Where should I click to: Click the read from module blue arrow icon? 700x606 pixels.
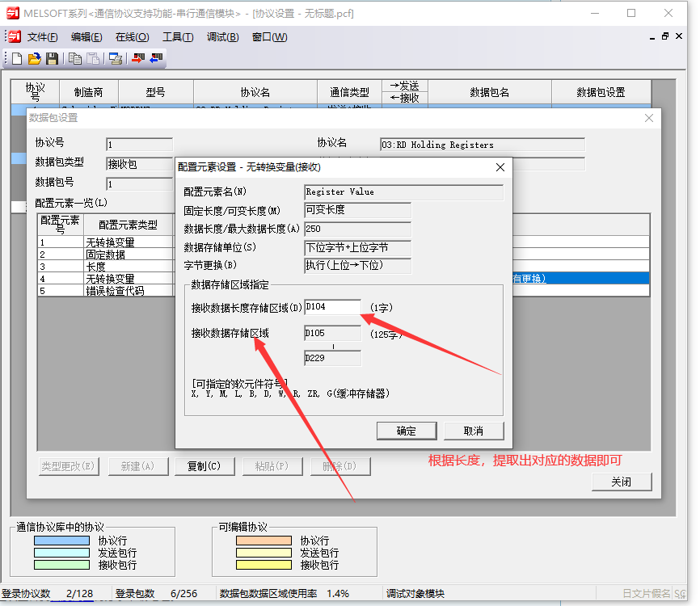[156, 58]
